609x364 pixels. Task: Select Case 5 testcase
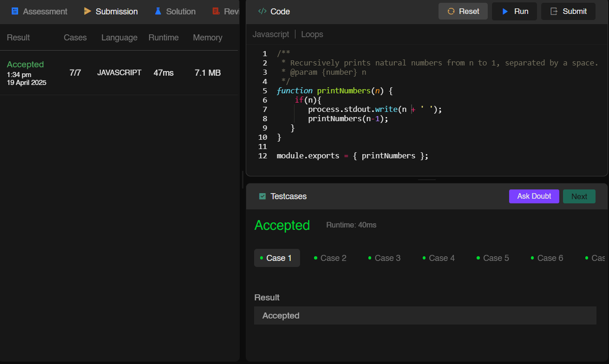(x=493, y=258)
